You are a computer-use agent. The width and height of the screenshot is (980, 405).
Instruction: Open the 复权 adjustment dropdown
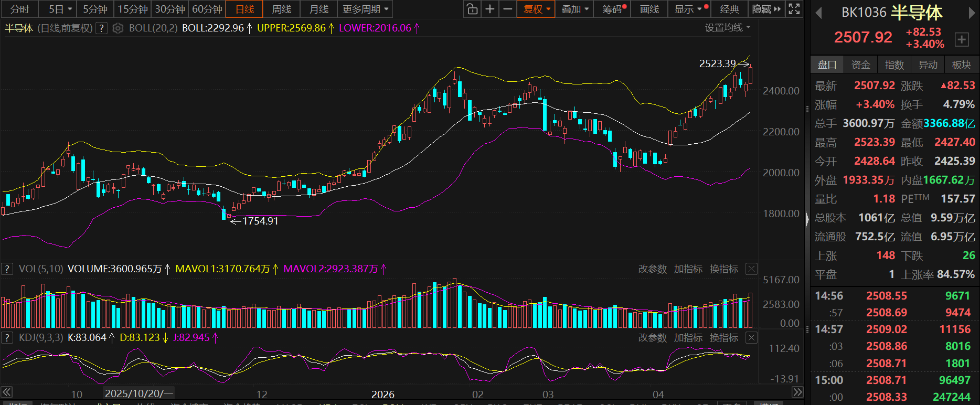pos(536,9)
